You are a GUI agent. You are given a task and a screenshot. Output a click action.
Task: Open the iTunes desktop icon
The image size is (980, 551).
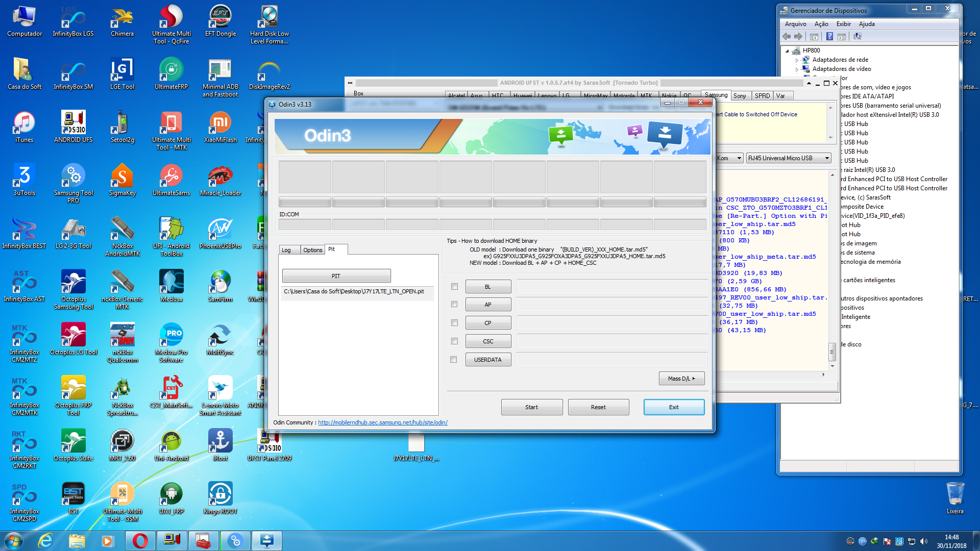pos(24,128)
